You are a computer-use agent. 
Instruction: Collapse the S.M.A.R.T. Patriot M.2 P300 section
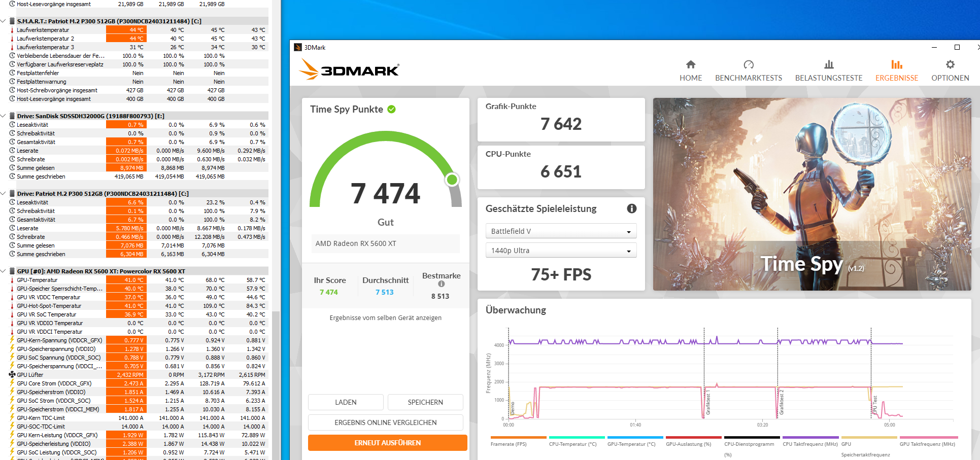click(x=4, y=21)
